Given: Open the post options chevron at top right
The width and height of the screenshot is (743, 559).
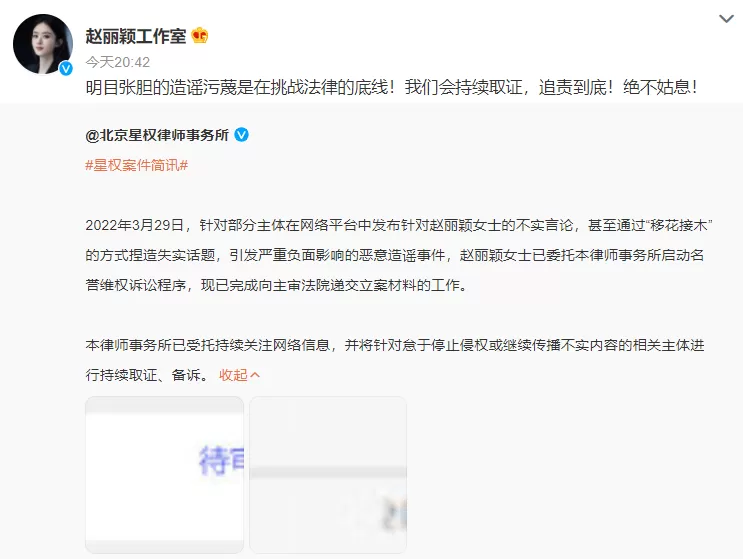Looking at the screenshot, I should click(726, 19).
